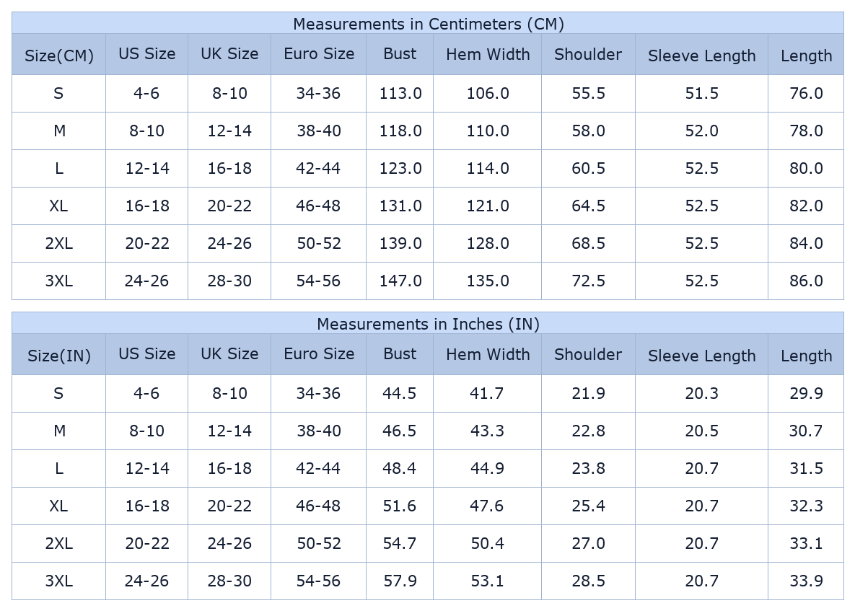
Task: Select the 106.0 hem width cell
Action: (x=488, y=93)
